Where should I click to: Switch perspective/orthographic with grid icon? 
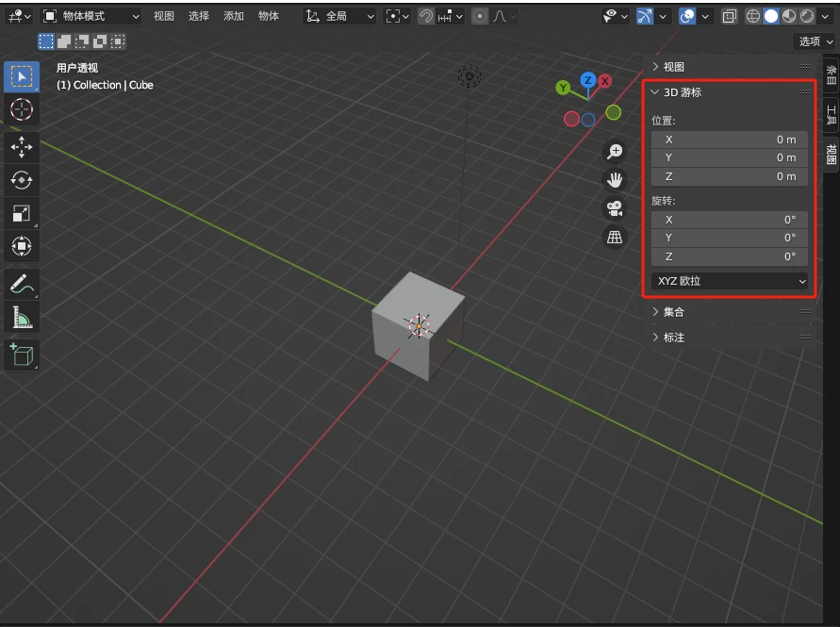tap(615, 237)
